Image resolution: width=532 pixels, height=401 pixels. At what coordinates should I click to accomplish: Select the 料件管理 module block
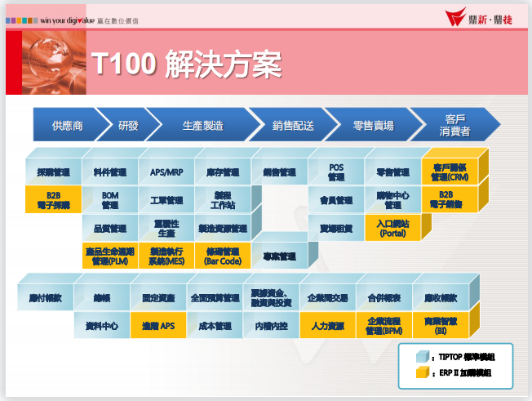110,172
